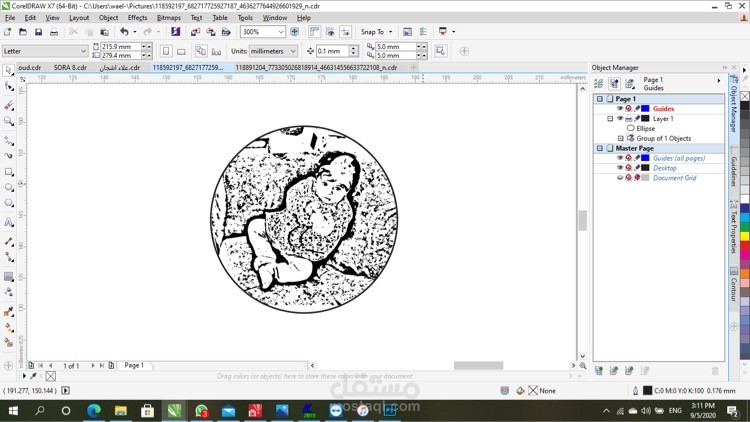Click the Import icon

click(195, 32)
